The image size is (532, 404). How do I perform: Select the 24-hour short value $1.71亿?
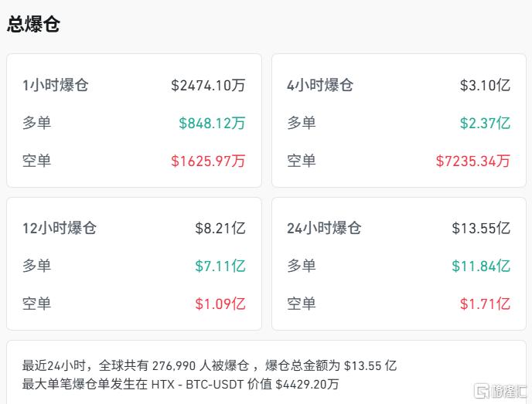point(485,304)
